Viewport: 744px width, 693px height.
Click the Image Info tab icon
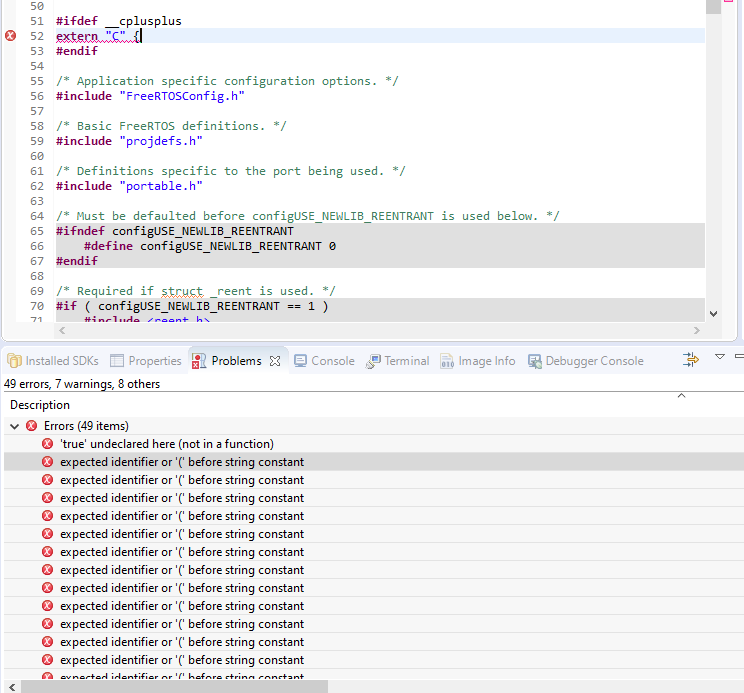tap(447, 361)
